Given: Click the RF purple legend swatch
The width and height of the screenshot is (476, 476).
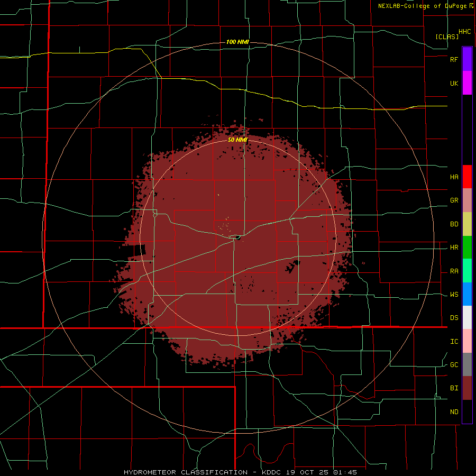Looking at the screenshot, I should point(467,59).
